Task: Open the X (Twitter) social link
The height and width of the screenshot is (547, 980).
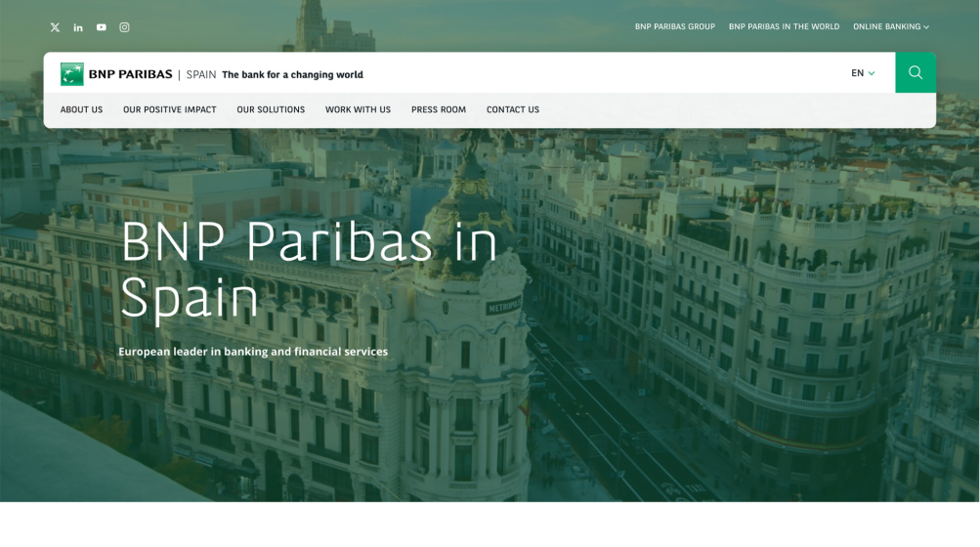Action: coord(55,27)
